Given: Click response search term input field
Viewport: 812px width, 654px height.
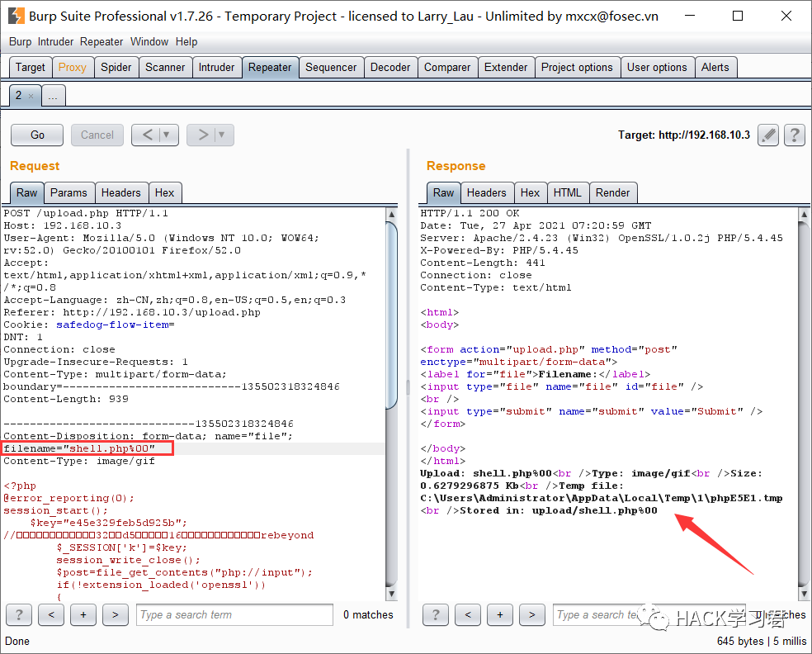Looking at the screenshot, I should (649, 615).
